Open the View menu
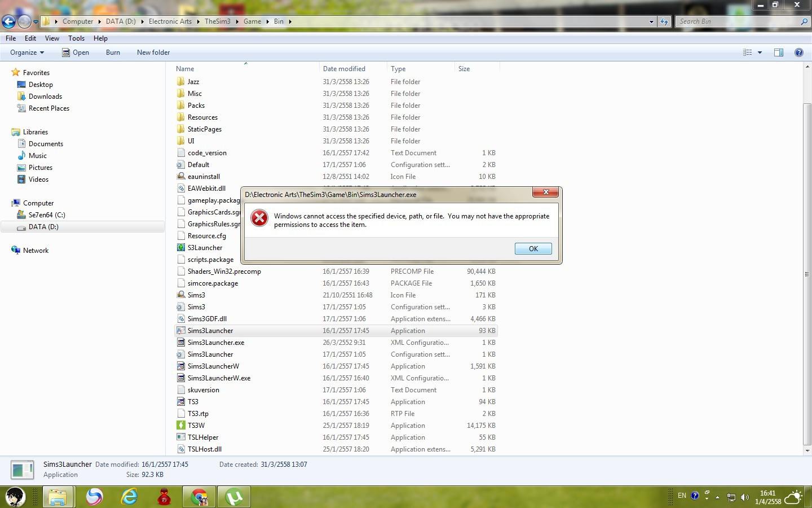 click(52, 38)
